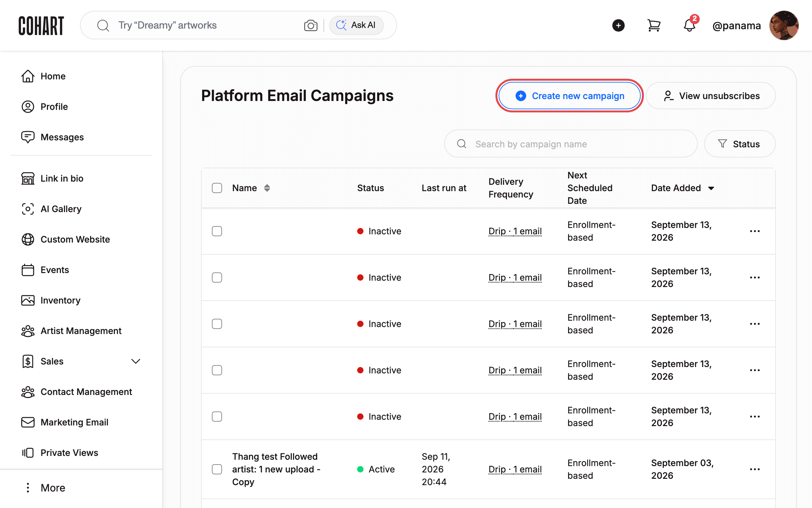The width and height of the screenshot is (812, 508).
Task: Open the Status filter dropdown
Action: [x=740, y=144]
